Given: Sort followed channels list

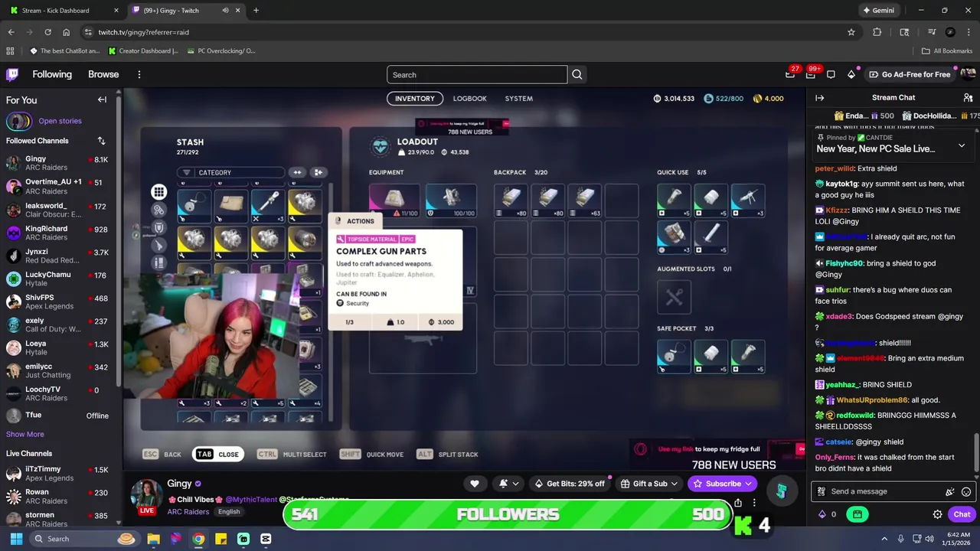Looking at the screenshot, I should click(101, 141).
